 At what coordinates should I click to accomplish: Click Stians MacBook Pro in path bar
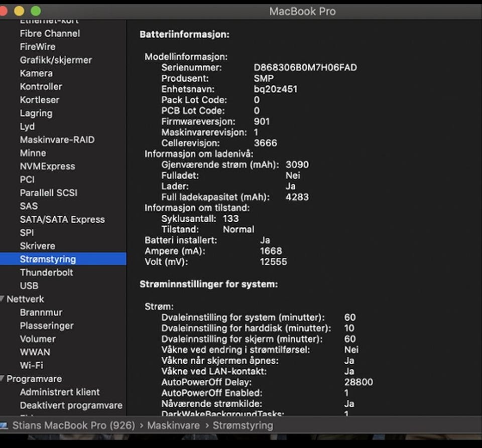[x=73, y=425]
